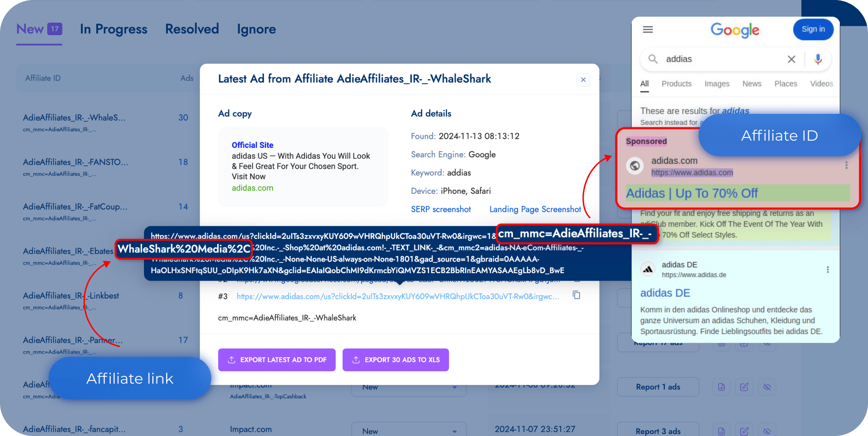Click the ads count 30 in WhaleShark row
Image resolution: width=868 pixels, height=436 pixels.
[x=183, y=118]
